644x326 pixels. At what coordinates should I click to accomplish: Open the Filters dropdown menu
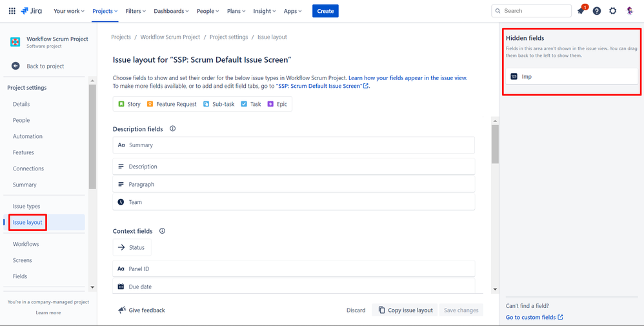pyautogui.click(x=136, y=11)
